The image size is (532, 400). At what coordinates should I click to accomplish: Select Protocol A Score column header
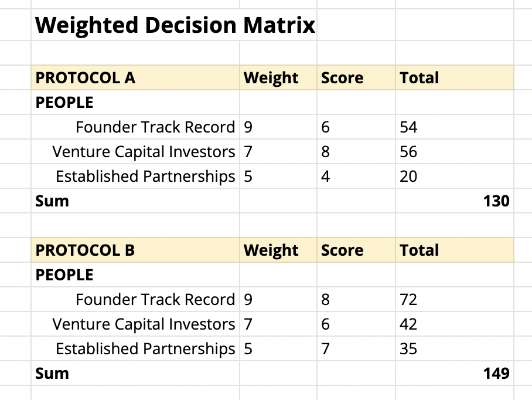(356, 78)
